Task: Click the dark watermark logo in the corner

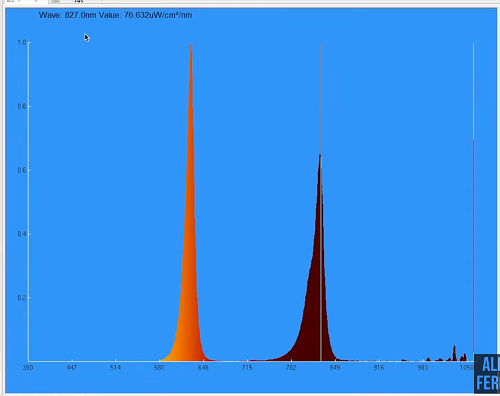Action: click(x=487, y=374)
